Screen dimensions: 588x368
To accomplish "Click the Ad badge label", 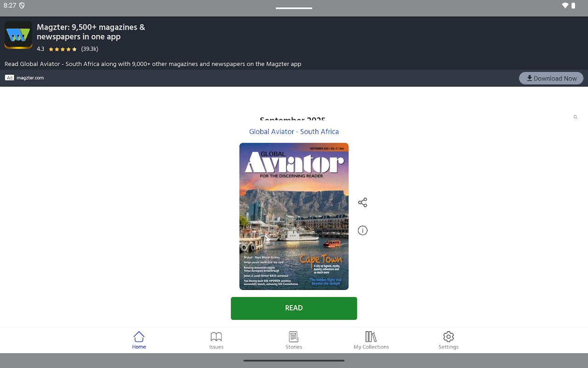I will point(10,78).
